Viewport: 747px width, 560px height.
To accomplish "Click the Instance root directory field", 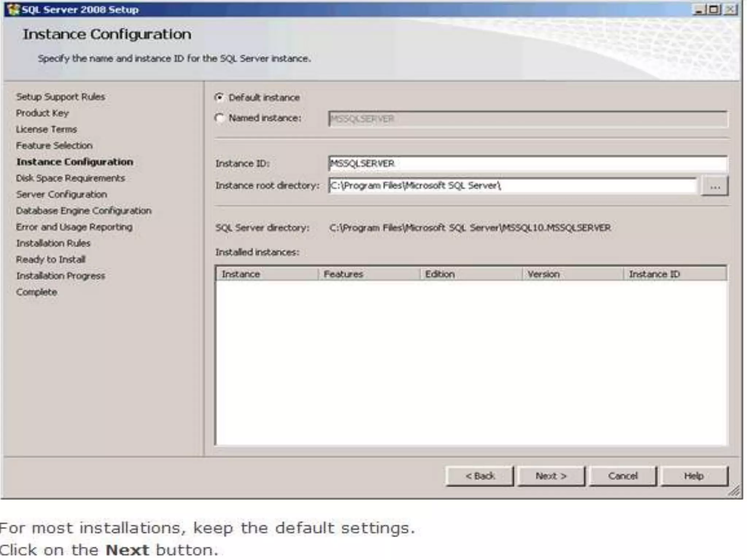I will (x=512, y=186).
